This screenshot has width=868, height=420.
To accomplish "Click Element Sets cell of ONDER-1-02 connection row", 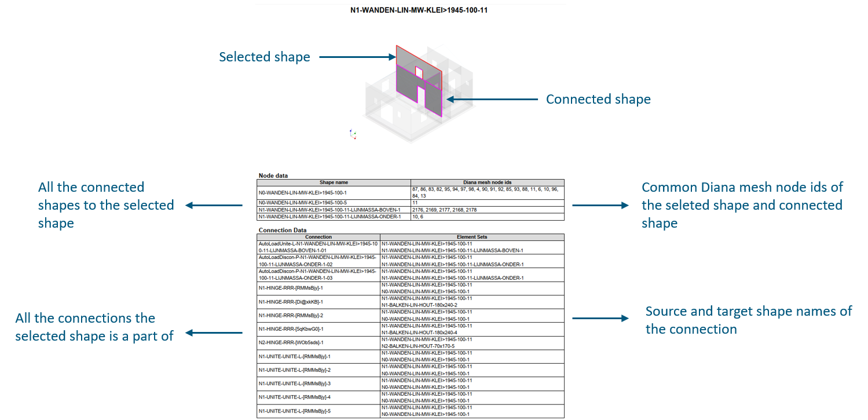I will tap(472, 261).
